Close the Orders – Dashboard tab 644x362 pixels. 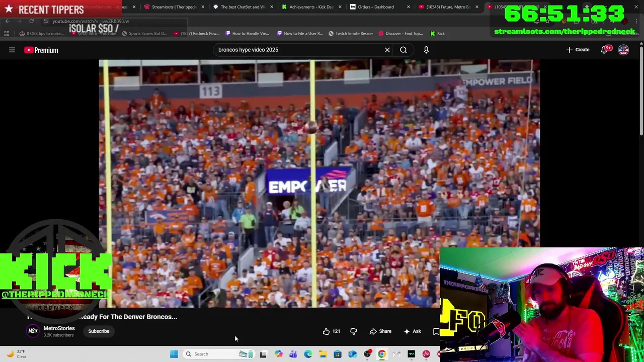point(408,7)
